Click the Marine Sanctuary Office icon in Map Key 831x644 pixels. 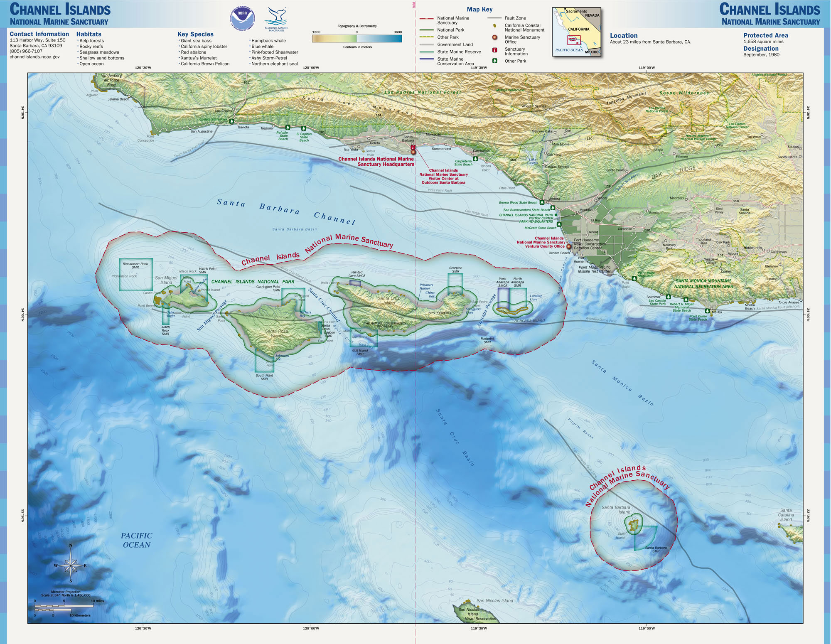point(495,38)
